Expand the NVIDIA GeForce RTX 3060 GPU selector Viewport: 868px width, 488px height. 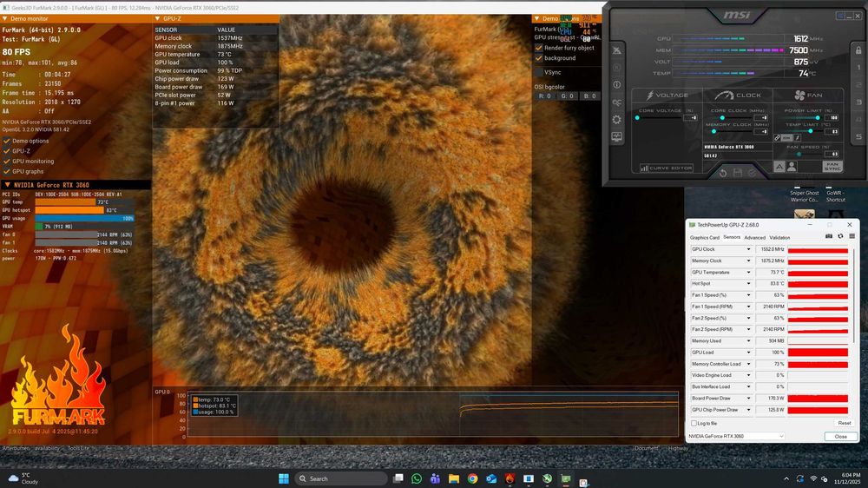tap(781, 436)
